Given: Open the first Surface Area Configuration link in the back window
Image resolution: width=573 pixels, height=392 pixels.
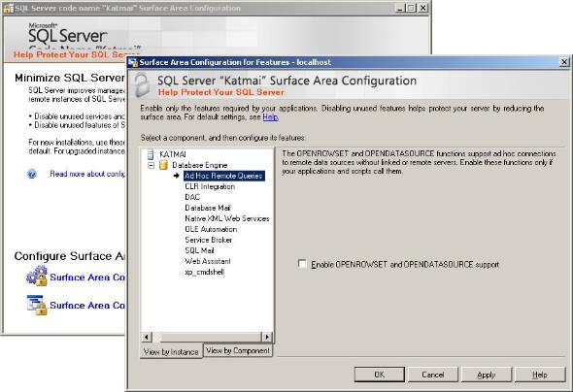Looking at the screenshot, I should [x=87, y=278].
